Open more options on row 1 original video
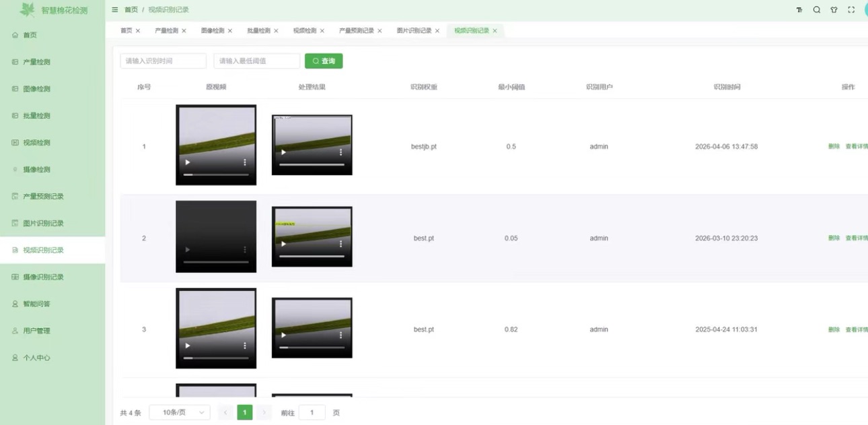 click(245, 162)
